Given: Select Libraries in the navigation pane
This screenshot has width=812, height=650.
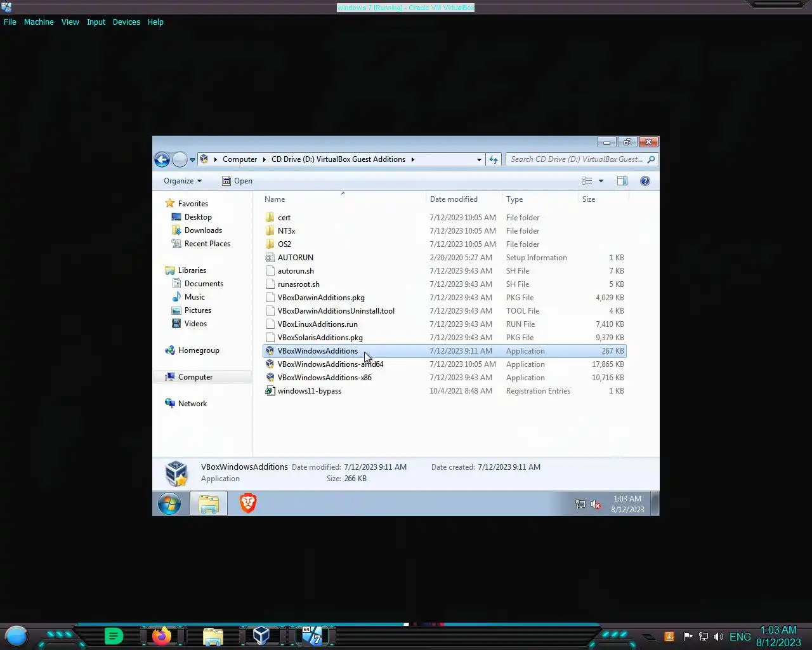Looking at the screenshot, I should [x=192, y=270].
